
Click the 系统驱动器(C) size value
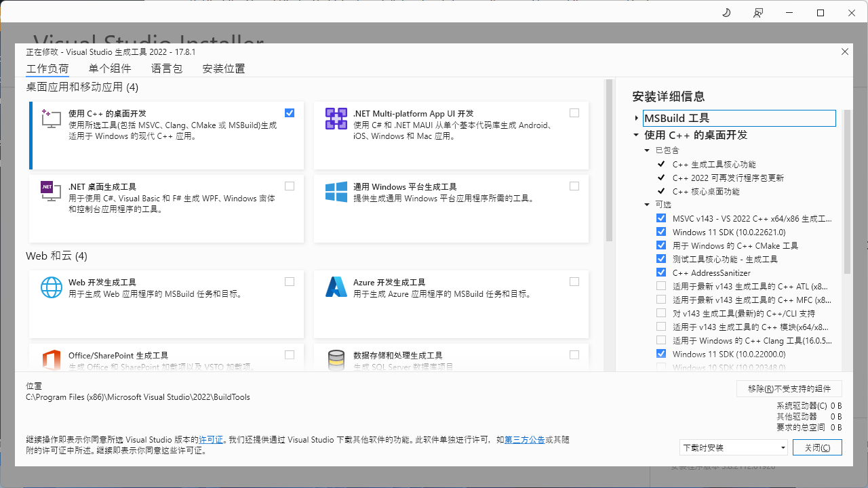tap(836, 406)
